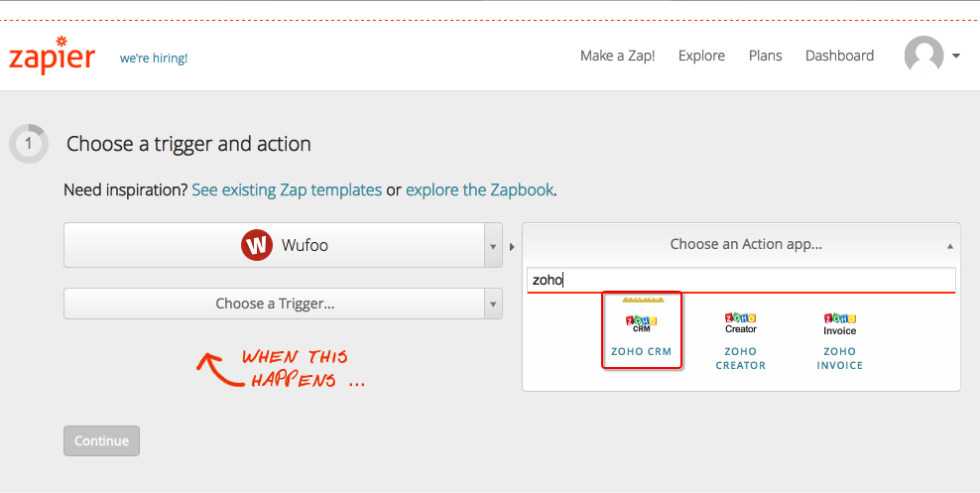
Task: Follow the See existing Zap templates link
Action: (287, 189)
